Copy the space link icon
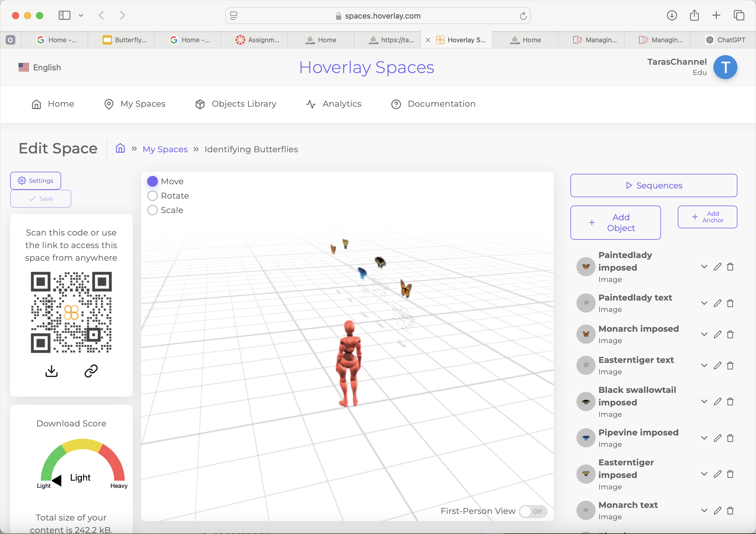The width and height of the screenshot is (756, 534). tap(91, 371)
